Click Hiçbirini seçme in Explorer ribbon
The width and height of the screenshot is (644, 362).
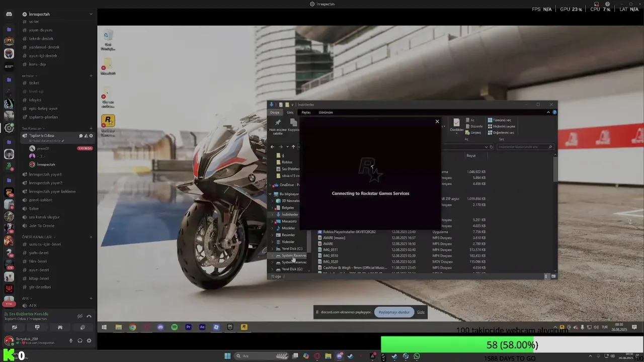[501, 126]
